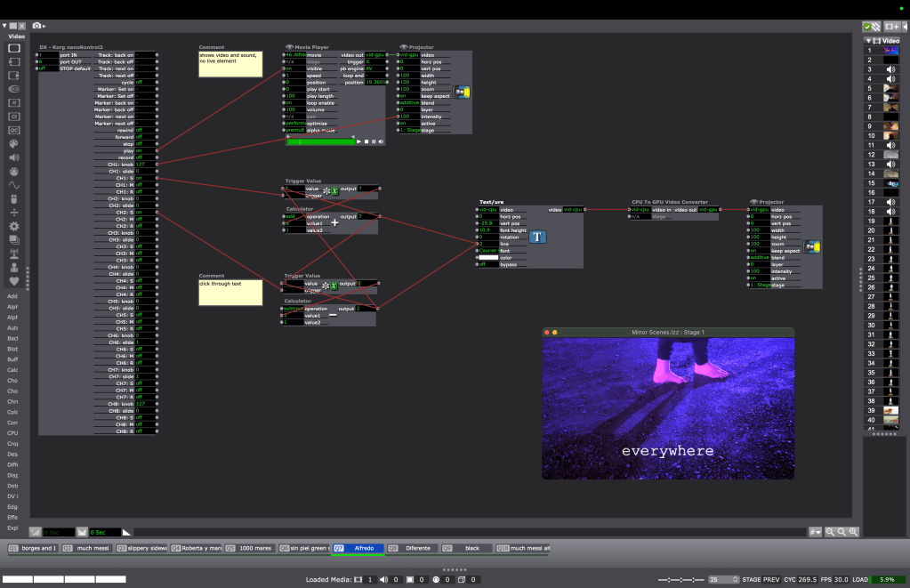Viewport: 910px width, 588px height.
Task: Select the mouse actor category icon
Action: pyautogui.click(x=14, y=198)
